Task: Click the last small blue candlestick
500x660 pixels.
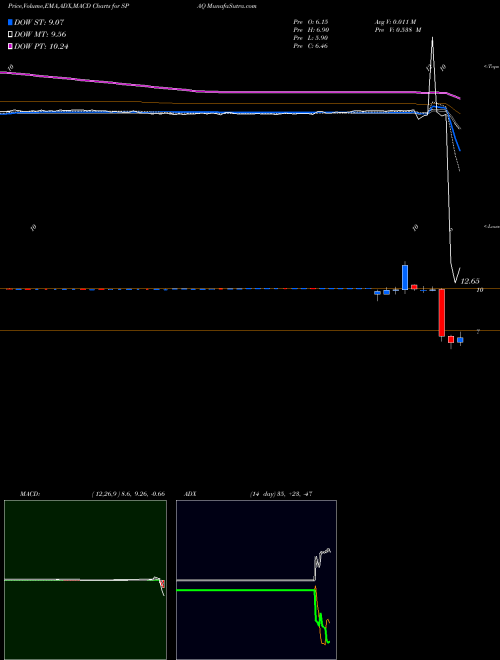Action: (460, 340)
